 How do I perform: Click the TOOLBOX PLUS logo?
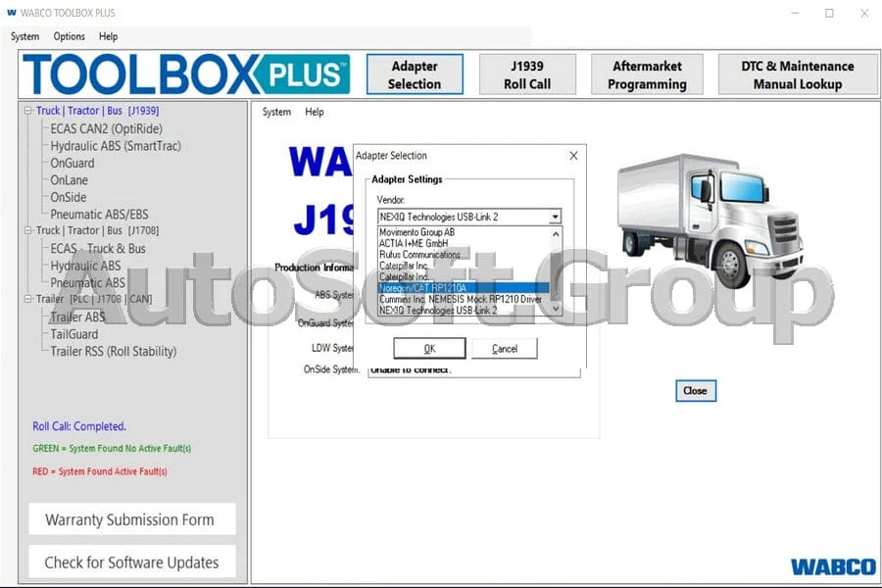click(x=185, y=74)
